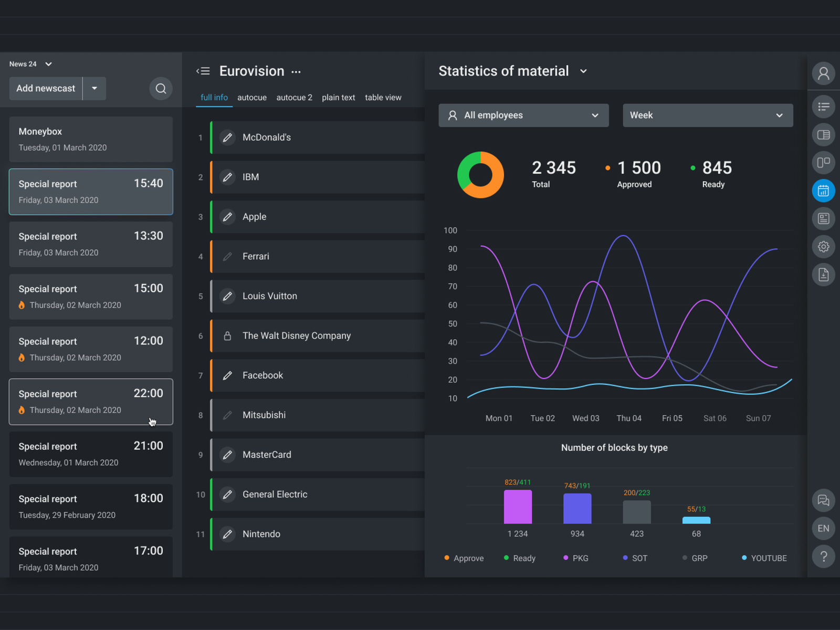Edit the Apple block with the pencil

pyautogui.click(x=227, y=217)
